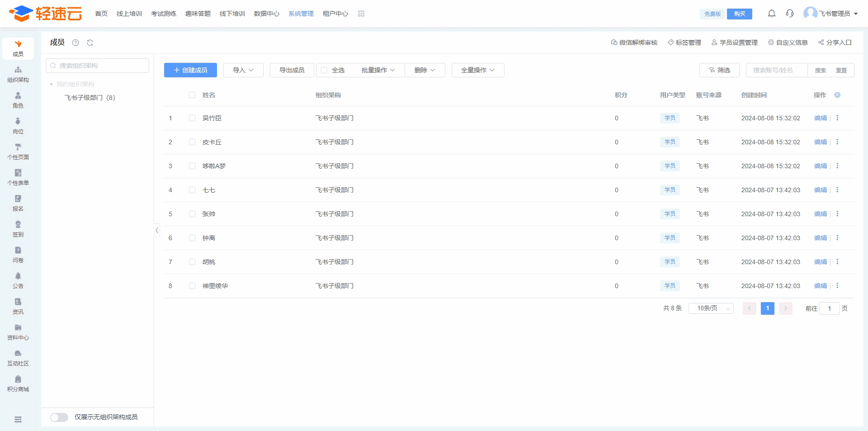Image resolution: width=868 pixels, height=431 pixels.
Task: Open the 10条/页 page size dropdown
Action: [711, 308]
